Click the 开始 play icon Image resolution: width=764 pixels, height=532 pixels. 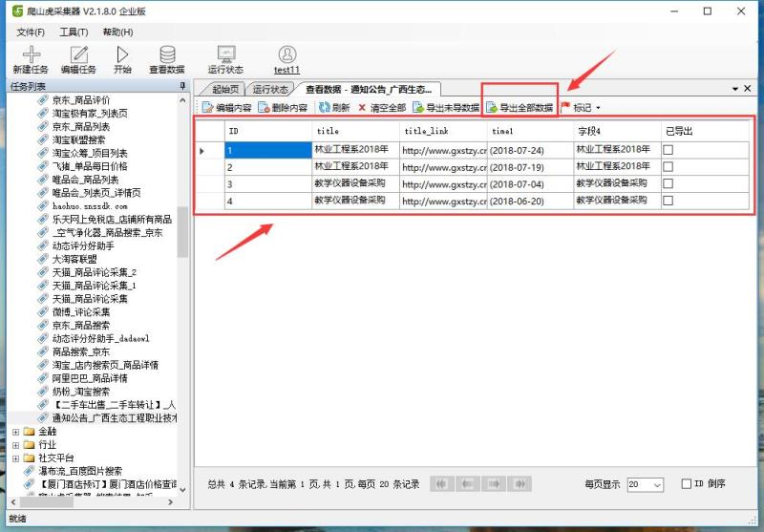123,59
